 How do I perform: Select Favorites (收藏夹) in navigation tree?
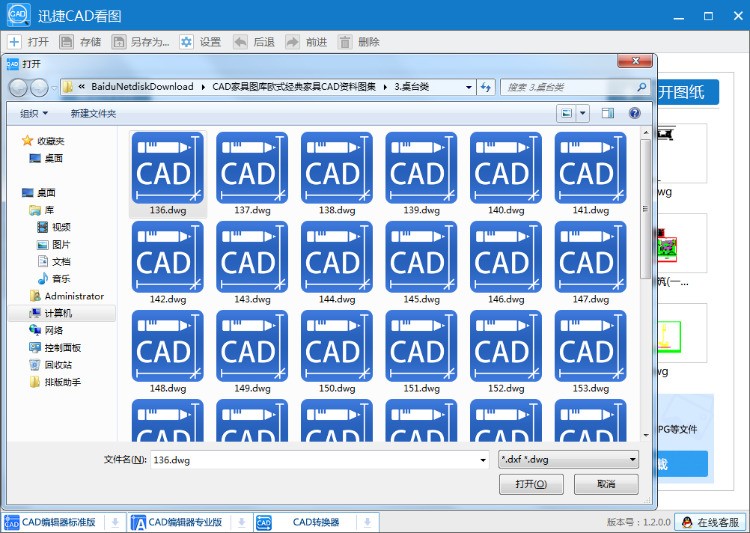click(x=43, y=141)
